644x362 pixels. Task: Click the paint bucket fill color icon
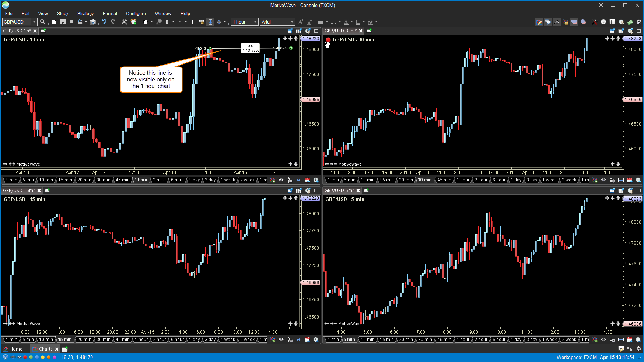click(x=370, y=22)
